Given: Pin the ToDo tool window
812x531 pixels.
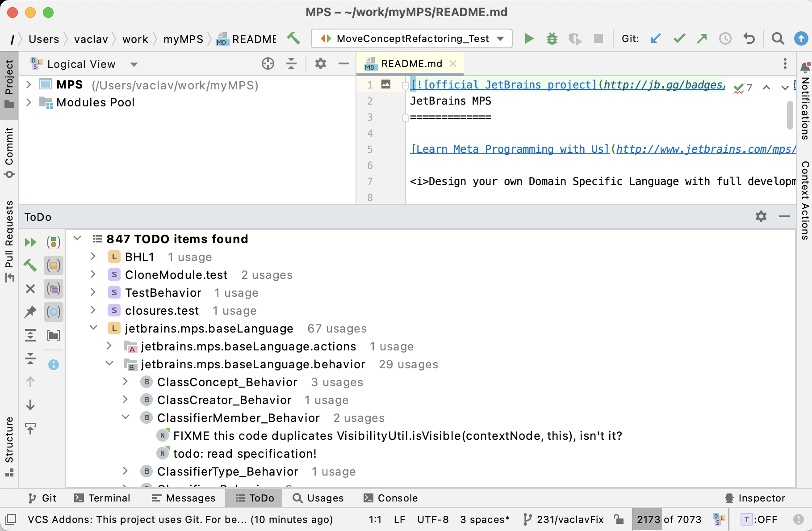Looking at the screenshot, I should 30,312.
